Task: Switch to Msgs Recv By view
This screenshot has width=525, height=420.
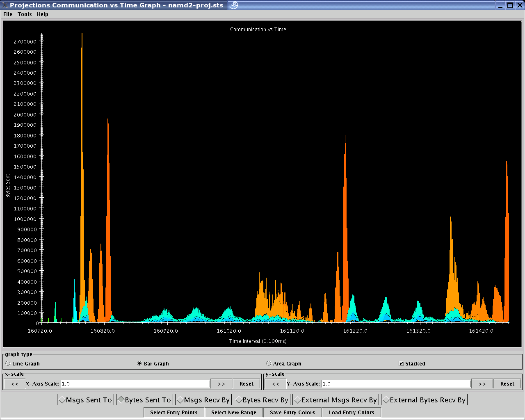Action: [x=203, y=400]
